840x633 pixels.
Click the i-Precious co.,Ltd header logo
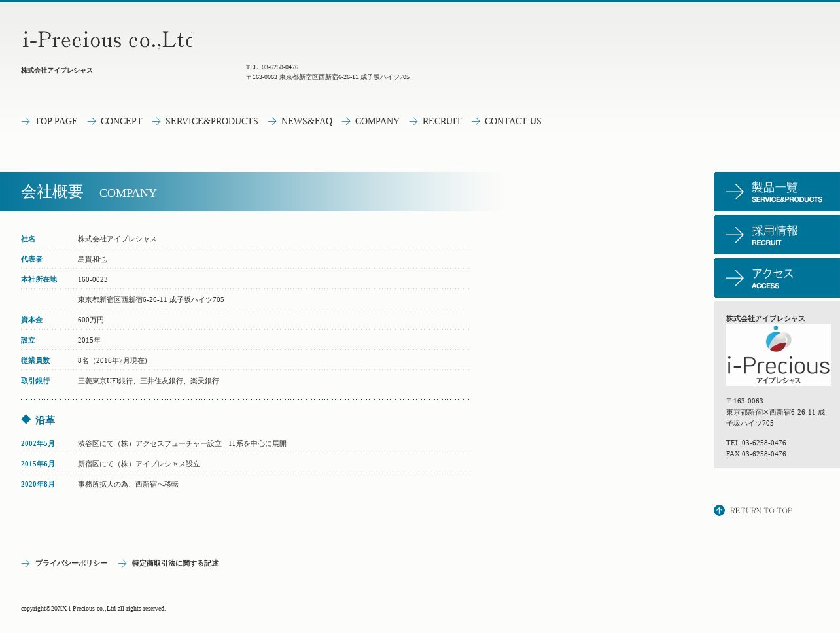coord(107,40)
